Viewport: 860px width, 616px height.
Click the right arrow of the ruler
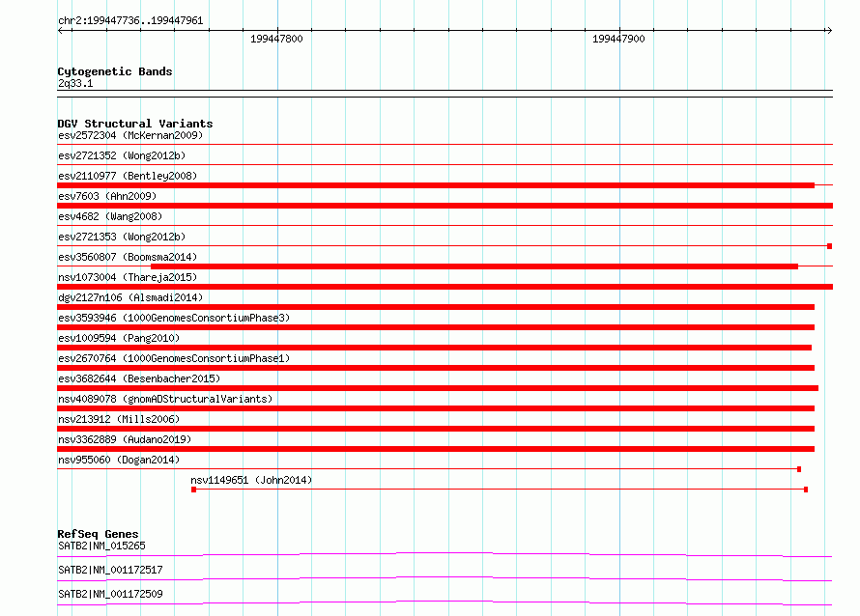(829, 31)
